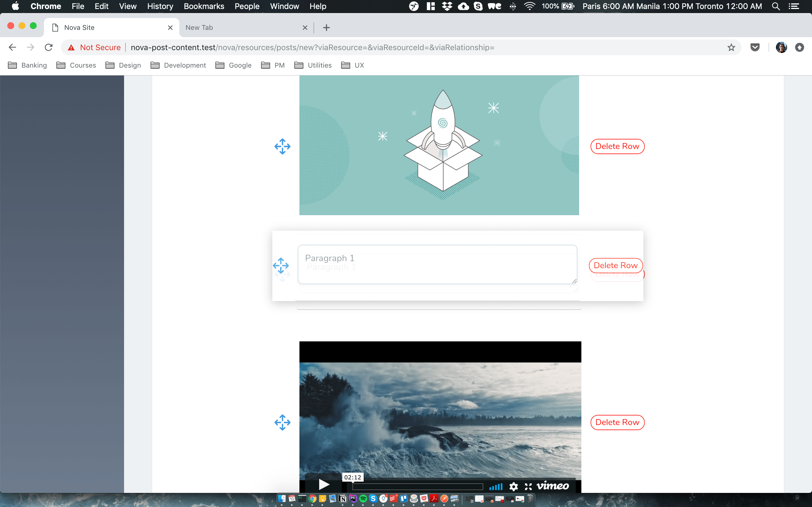This screenshot has height=507, width=812.
Task: Delete the rocket image row
Action: point(617,146)
